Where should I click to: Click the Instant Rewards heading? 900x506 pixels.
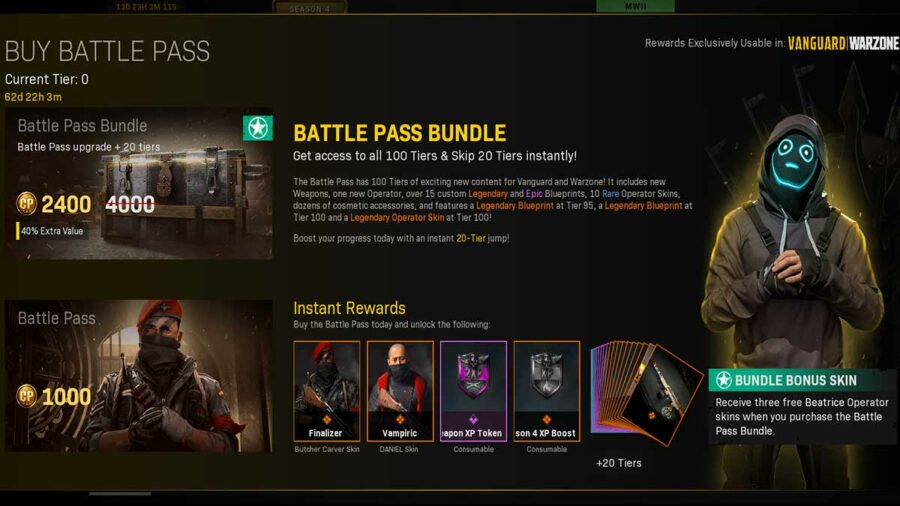pyautogui.click(x=349, y=308)
